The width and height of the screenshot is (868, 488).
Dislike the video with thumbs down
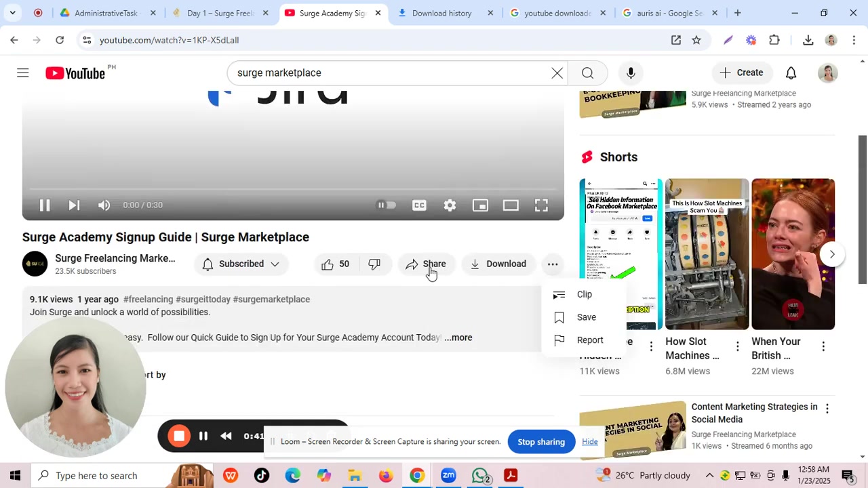point(374,264)
